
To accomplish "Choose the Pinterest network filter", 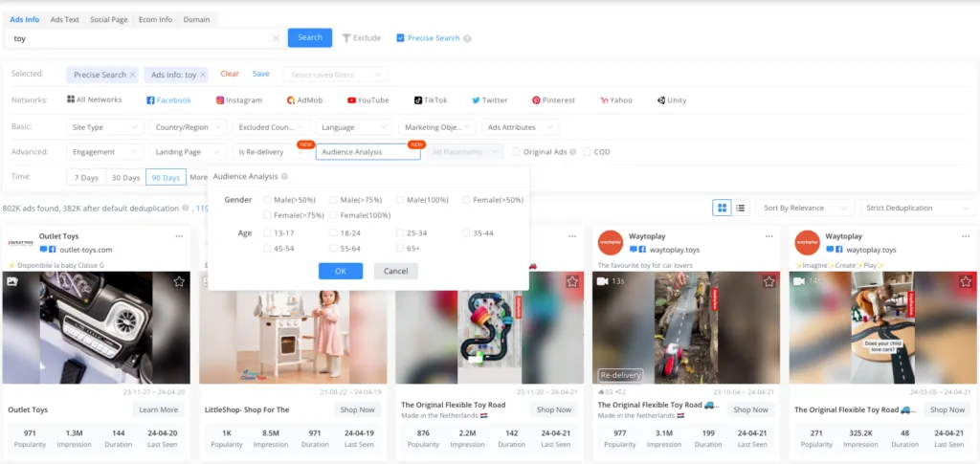I will (x=554, y=100).
